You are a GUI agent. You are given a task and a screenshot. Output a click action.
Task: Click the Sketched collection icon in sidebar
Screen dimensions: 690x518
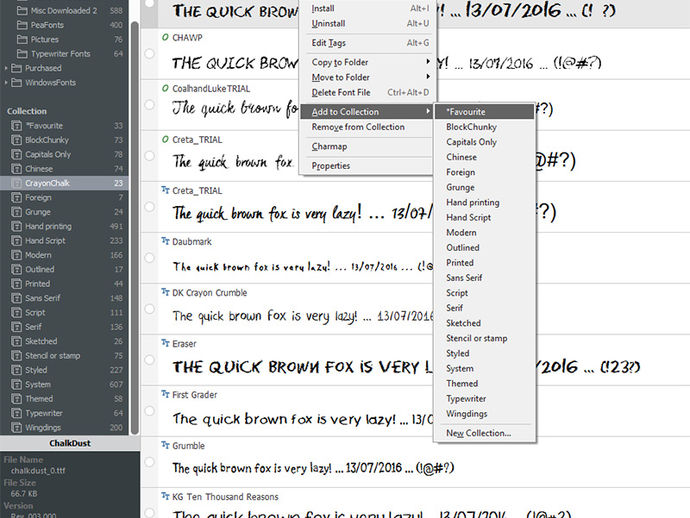pyautogui.click(x=16, y=342)
